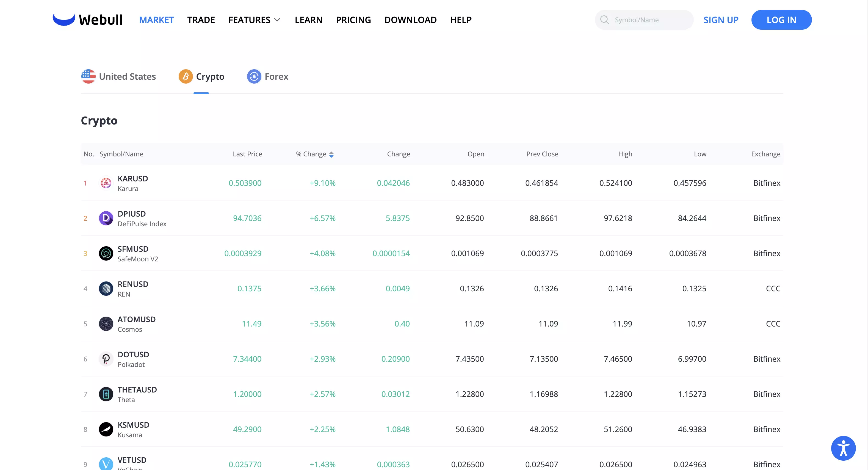Open the DOTUSD symbol link

click(x=133, y=355)
